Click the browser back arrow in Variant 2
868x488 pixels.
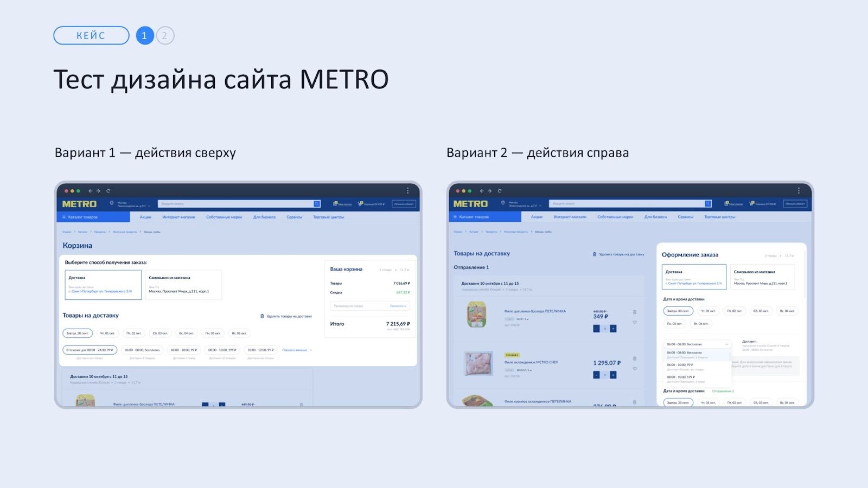pos(481,191)
